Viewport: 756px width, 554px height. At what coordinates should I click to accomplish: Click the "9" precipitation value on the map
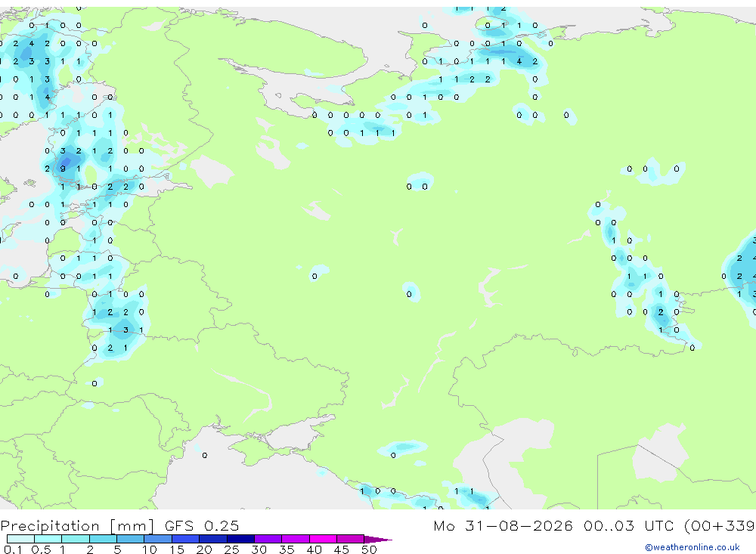click(x=63, y=169)
